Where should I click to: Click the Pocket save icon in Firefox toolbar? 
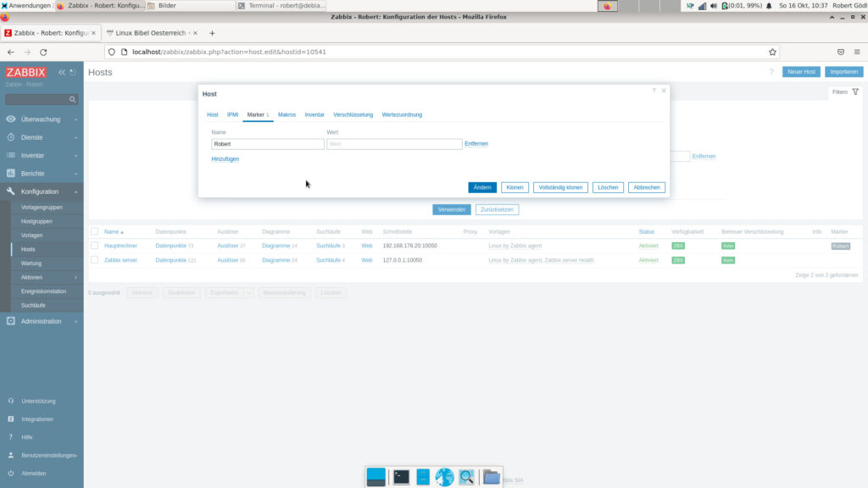click(841, 52)
